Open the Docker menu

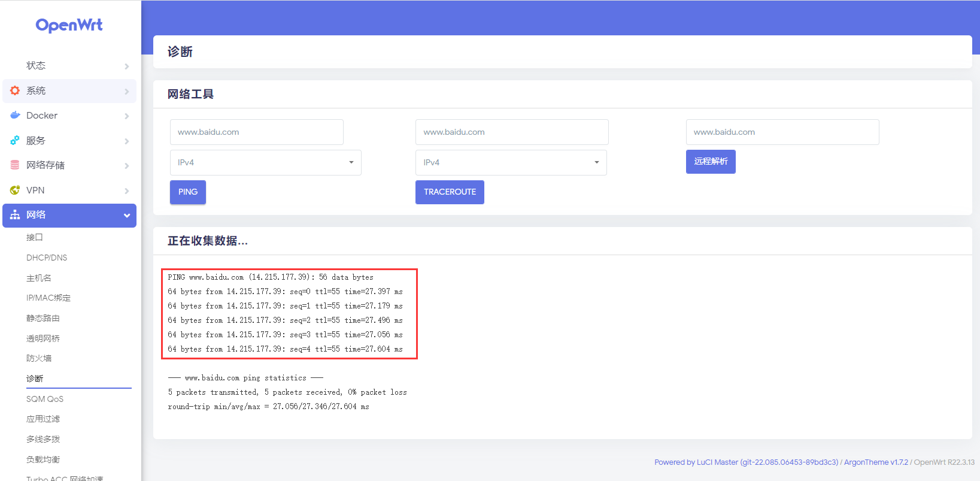(69, 115)
